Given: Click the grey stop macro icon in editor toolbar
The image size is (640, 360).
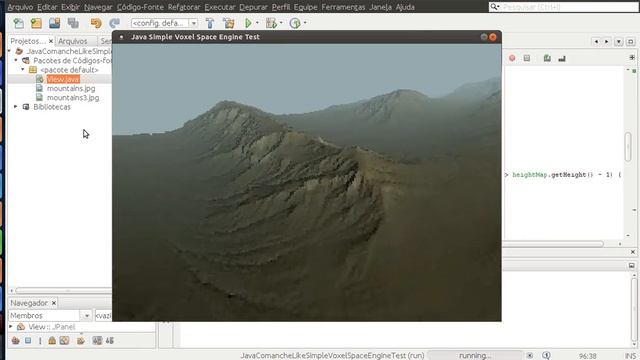Looking at the screenshot, I should tap(527, 58).
